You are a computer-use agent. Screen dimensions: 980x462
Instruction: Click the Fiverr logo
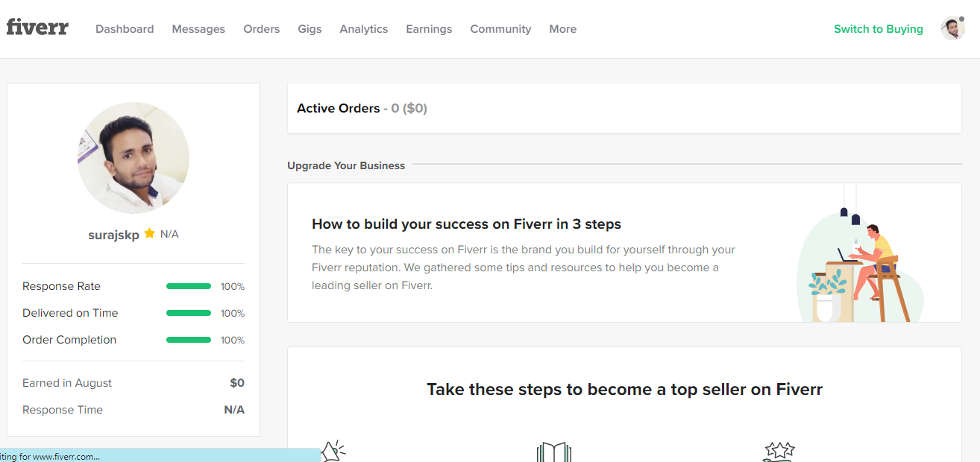(37, 27)
